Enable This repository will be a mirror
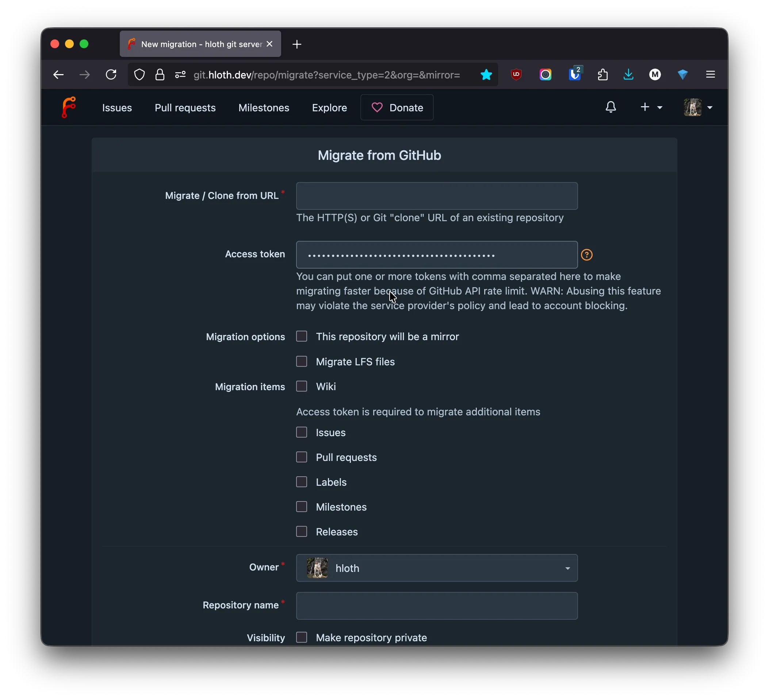The height and width of the screenshot is (700, 769). coord(302,336)
